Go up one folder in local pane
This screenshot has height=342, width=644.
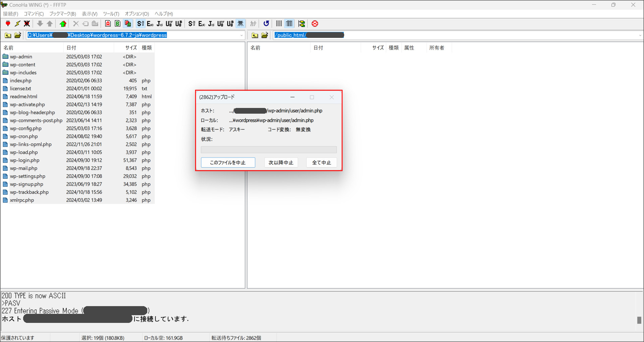[x=8, y=35]
